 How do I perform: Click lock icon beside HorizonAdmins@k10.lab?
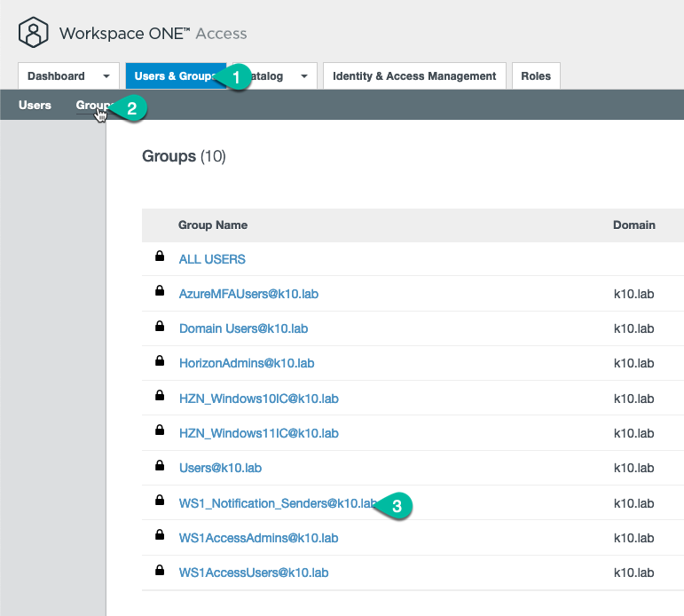point(160,360)
